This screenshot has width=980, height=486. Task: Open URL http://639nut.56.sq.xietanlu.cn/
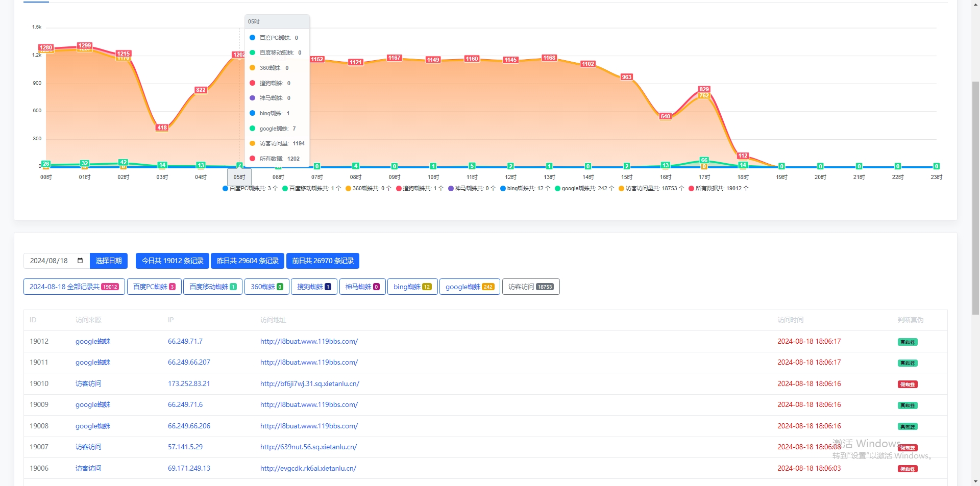308,447
